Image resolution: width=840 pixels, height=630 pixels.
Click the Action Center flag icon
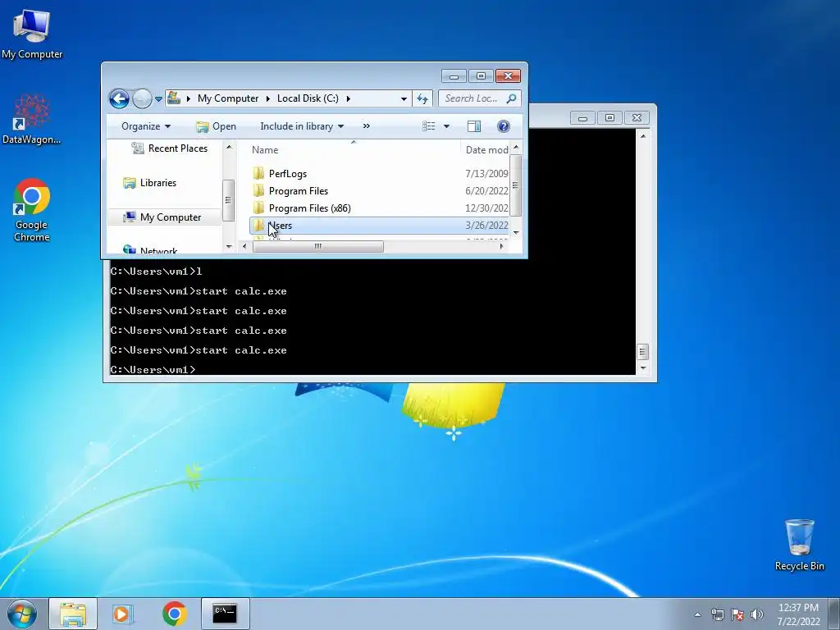pos(737,614)
